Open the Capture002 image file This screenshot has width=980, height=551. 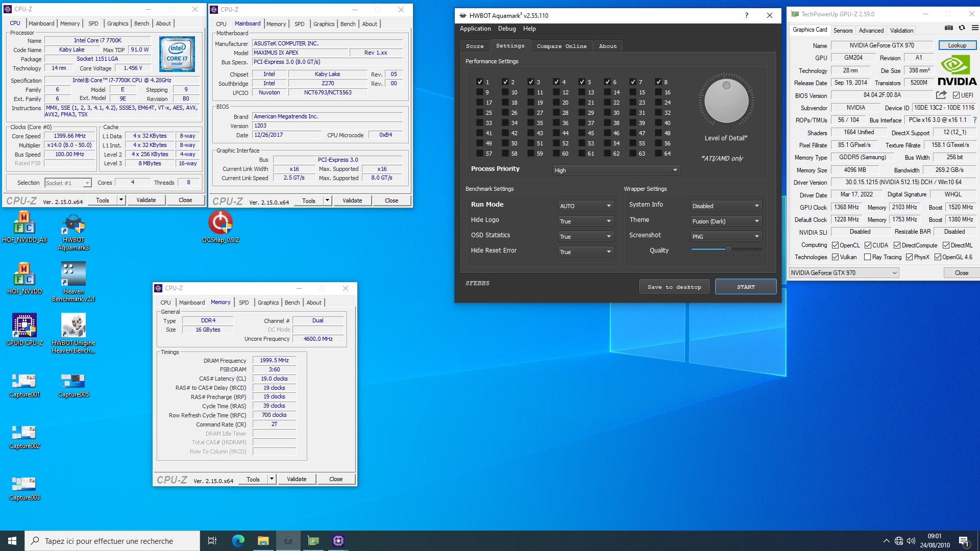pyautogui.click(x=24, y=437)
